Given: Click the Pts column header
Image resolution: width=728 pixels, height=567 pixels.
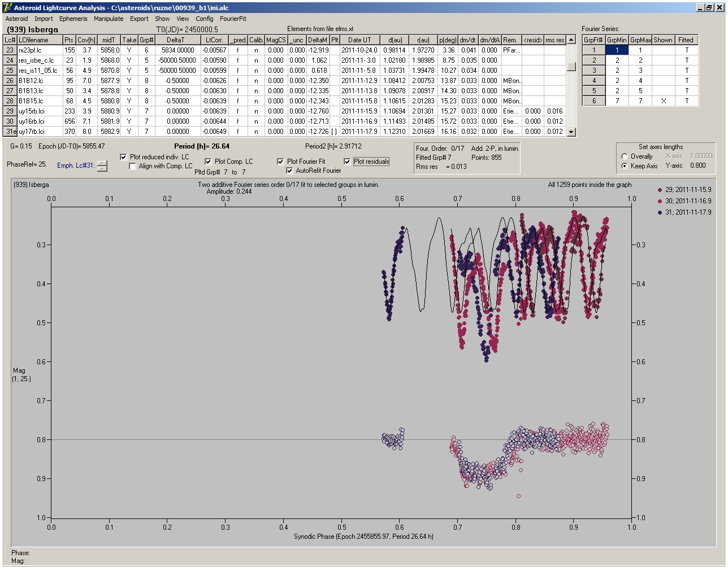Looking at the screenshot, I should [x=69, y=40].
